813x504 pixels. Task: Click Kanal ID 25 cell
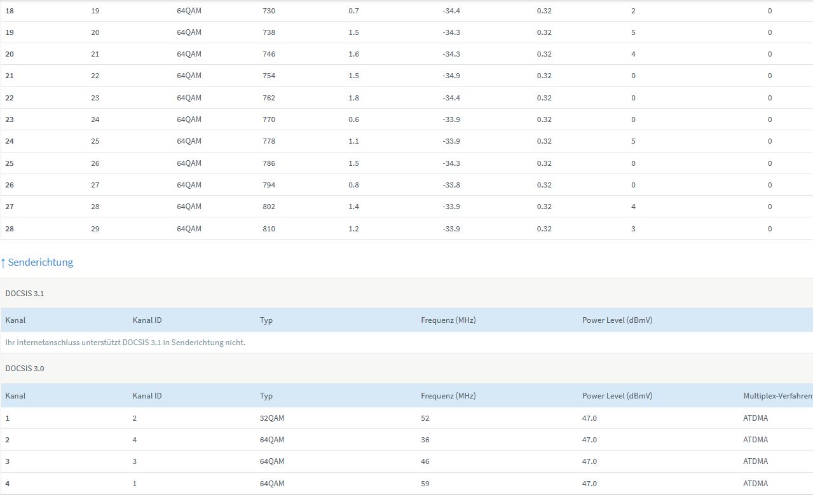[x=95, y=141]
